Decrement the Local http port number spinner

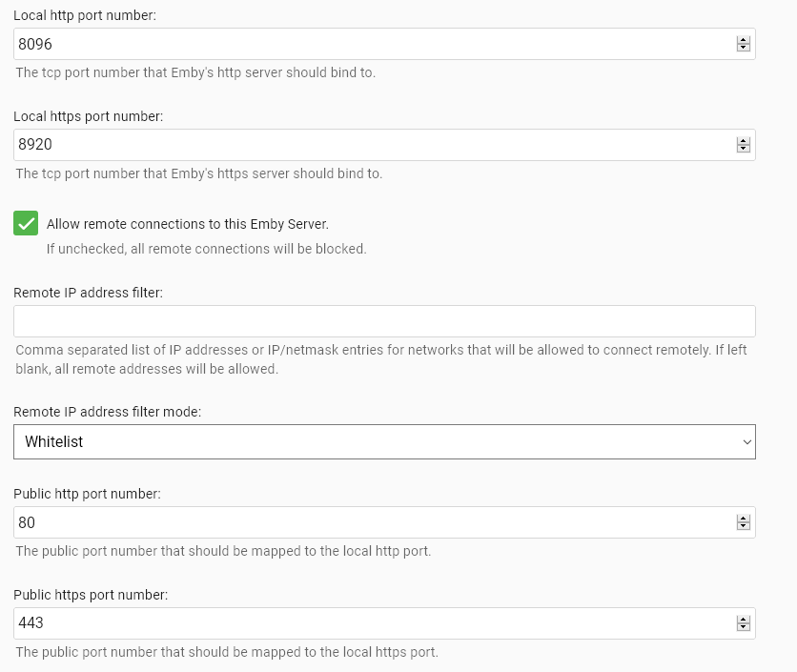(x=744, y=48)
